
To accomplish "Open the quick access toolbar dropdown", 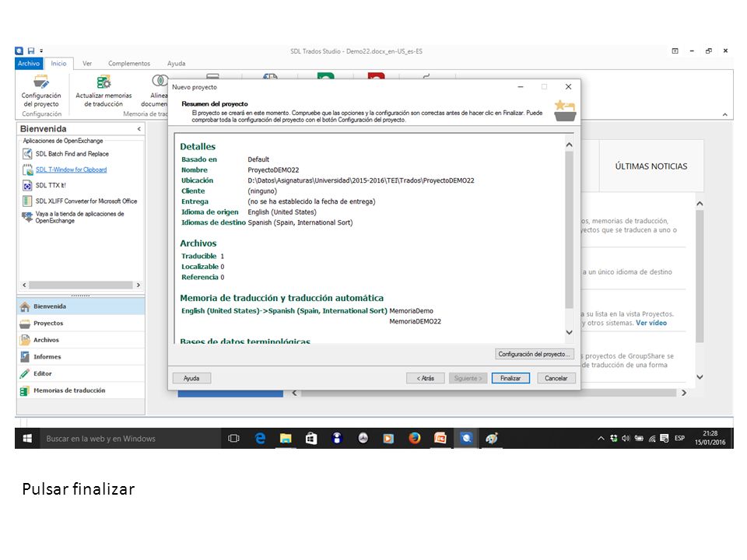I will (41, 51).
